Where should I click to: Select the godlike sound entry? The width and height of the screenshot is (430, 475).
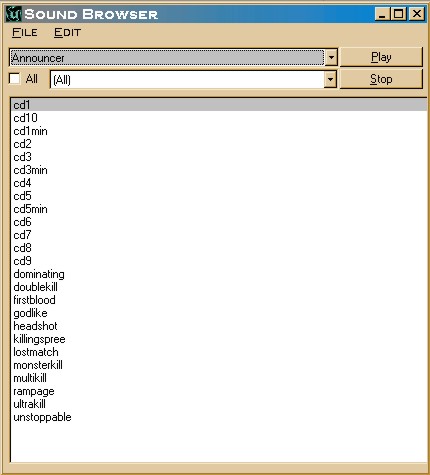[30, 313]
